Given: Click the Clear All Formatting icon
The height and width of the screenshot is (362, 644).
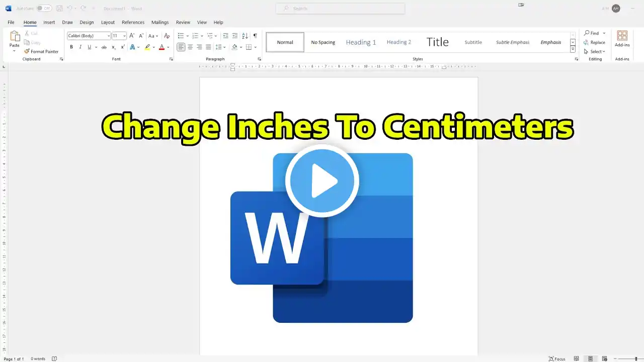Looking at the screenshot, I should coord(167,36).
